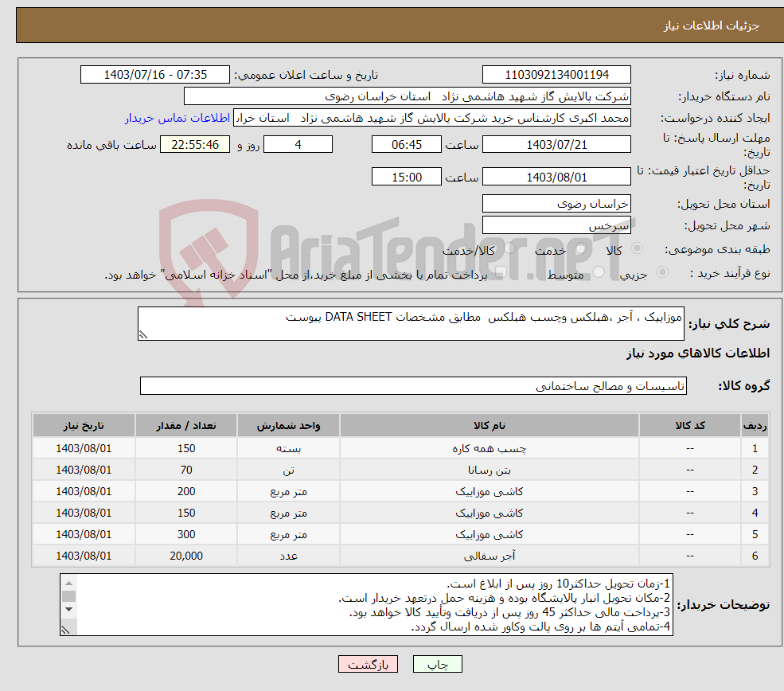Click the quantity 200 cell

pyautogui.click(x=186, y=491)
